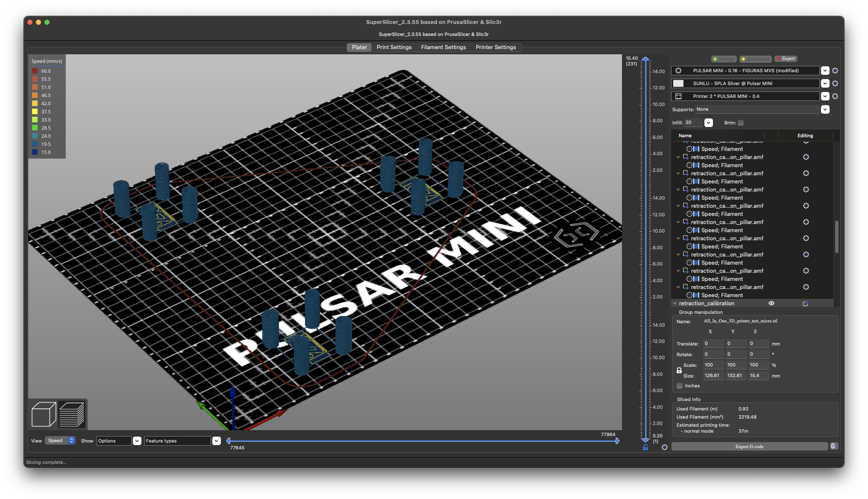The height and width of the screenshot is (499, 868).
Task: Click vertical layer slider top thumb
Action: point(645,59)
